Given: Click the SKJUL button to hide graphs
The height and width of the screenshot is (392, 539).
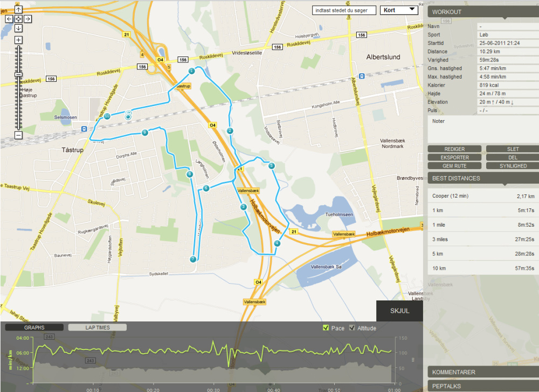Looking at the screenshot, I should (399, 311).
